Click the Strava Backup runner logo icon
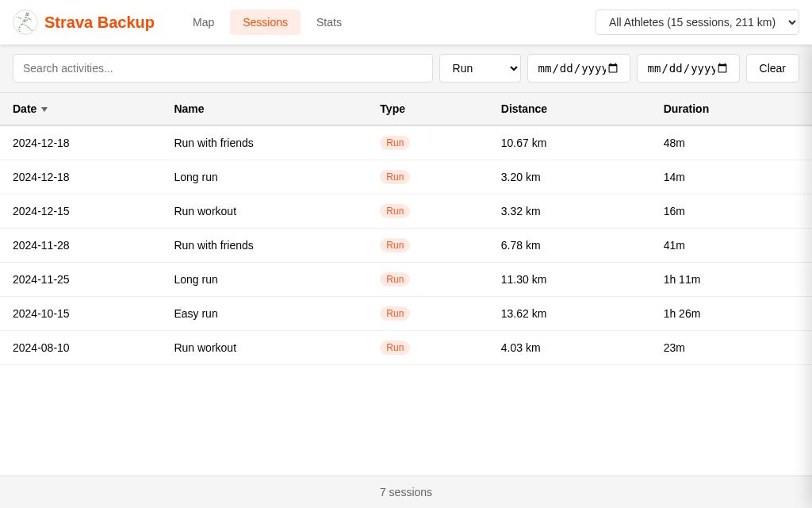 [x=25, y=22]
